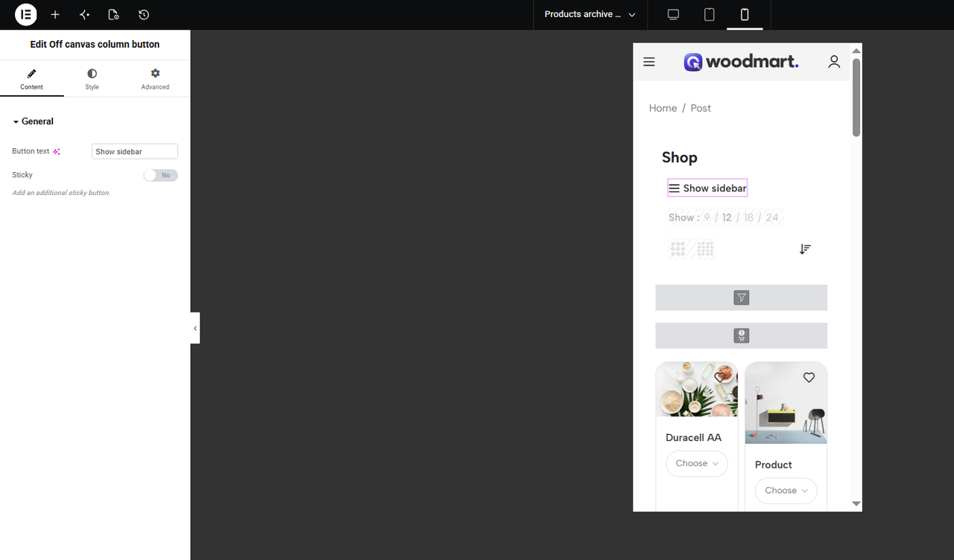Switch preview to desktop device icon
The image size is (954, 560).
[x=673, y=14]
